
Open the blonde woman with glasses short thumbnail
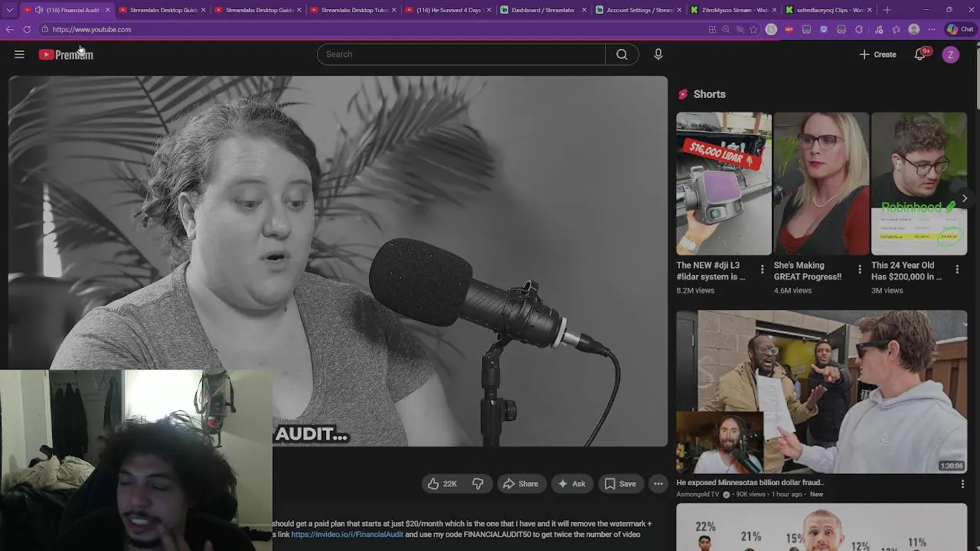click(x=822, y=184)
